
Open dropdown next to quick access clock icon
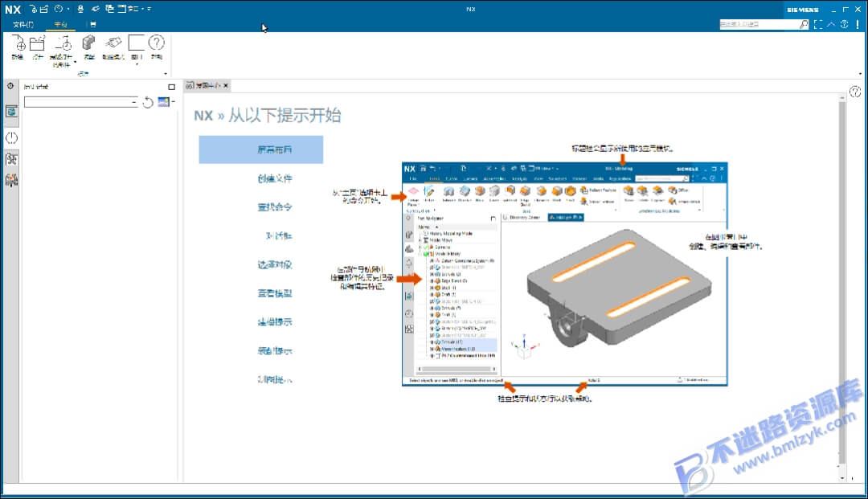pyautogui.click(x=68, y=9)
